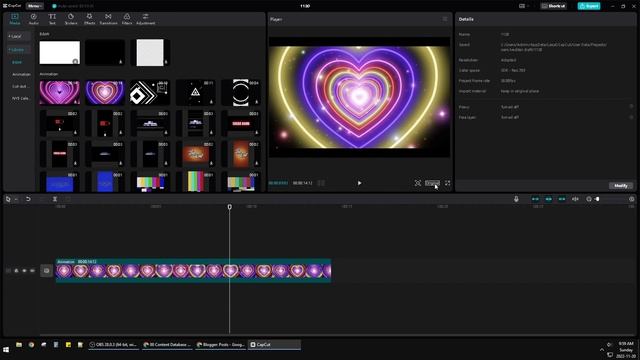Viewport: 640px width, 360px height.
Task: Enter fullscreen preview mode
Action: [x=447, y=183]
